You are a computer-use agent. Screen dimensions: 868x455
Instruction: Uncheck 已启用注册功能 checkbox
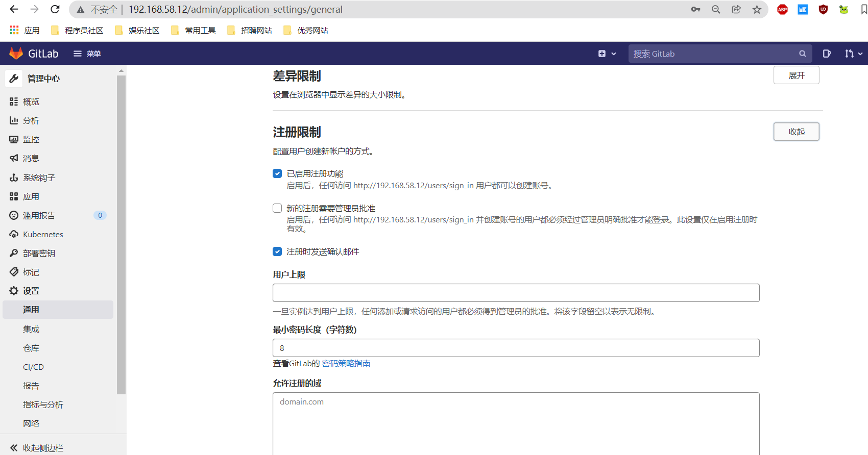(x=277, y=173)
